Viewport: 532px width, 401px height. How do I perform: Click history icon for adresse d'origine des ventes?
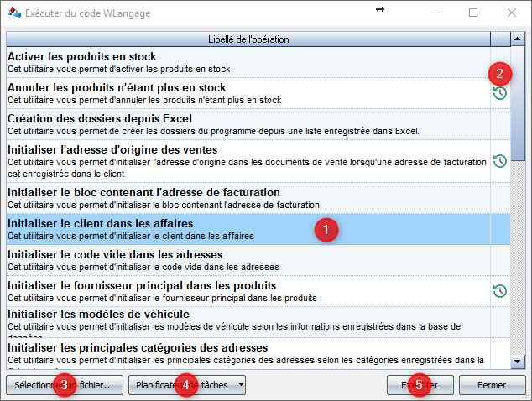click(499, 161)
